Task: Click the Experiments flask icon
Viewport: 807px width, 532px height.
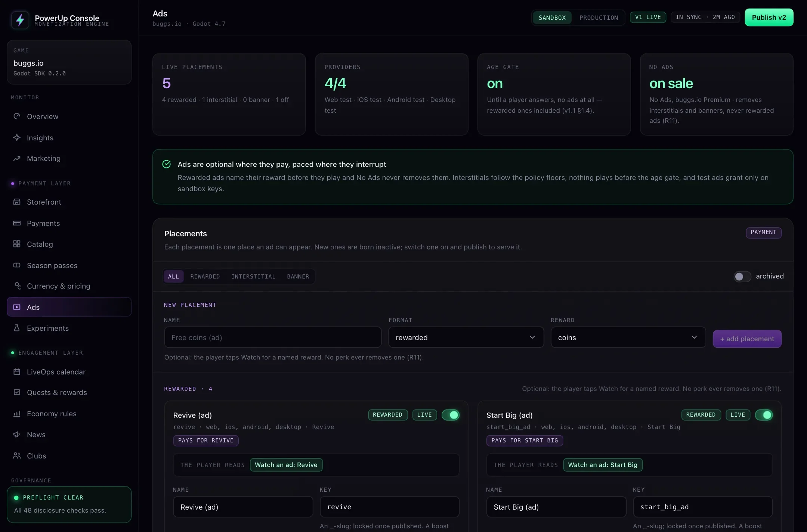Action: tap(17, 328)
